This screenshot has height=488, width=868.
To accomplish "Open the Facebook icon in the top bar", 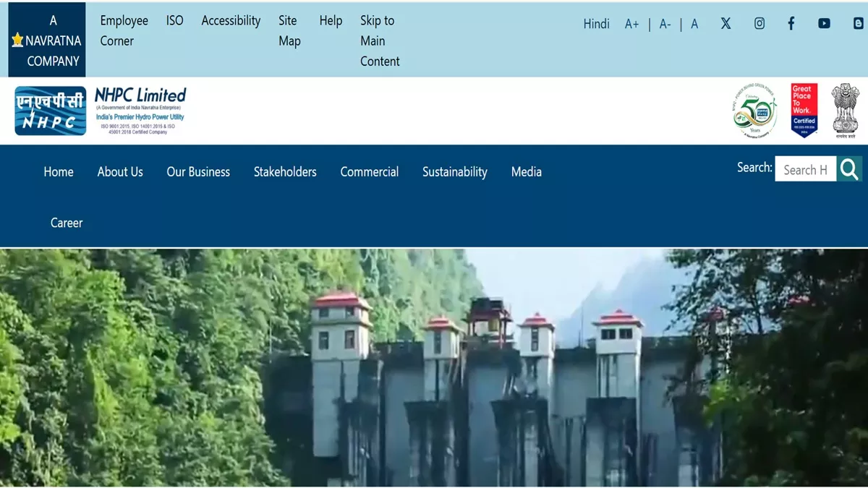I will [791, 23].
